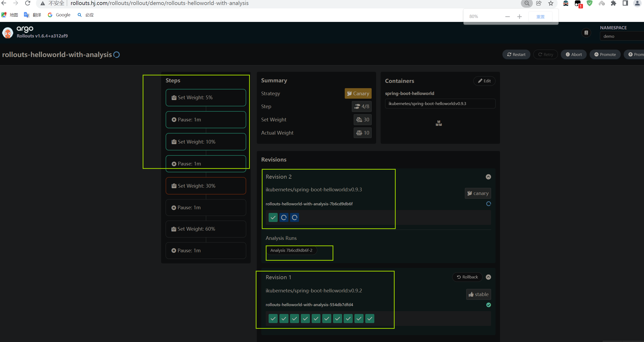Screen dimensions: 644x342
Task: Click the step 4/8 indicator
Action: (x=362, y=106)
